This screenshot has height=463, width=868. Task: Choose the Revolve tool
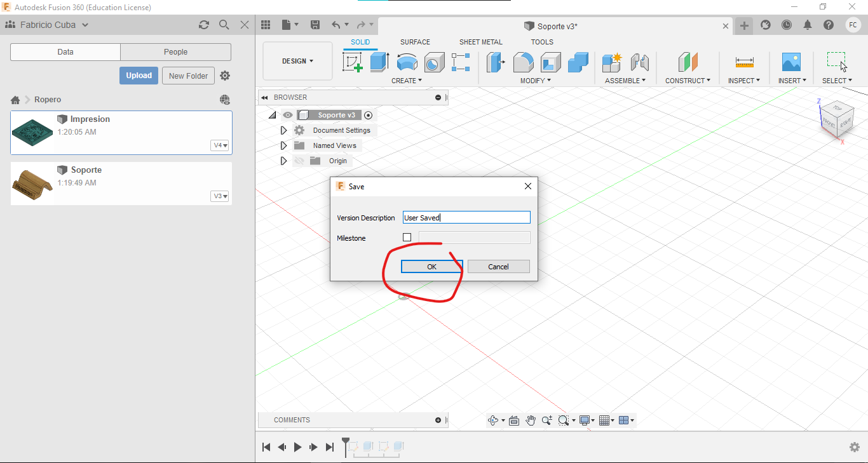point(407,62)
